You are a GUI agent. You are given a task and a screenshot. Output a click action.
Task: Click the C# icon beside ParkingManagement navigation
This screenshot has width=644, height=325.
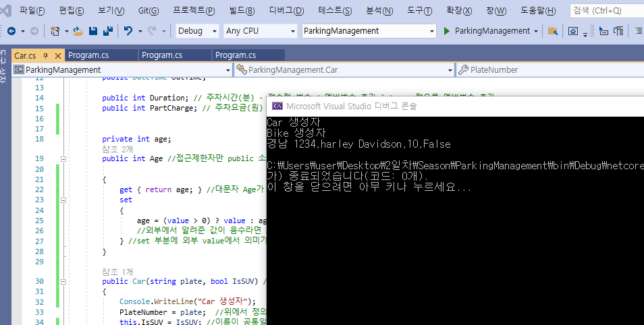(18, 69)
